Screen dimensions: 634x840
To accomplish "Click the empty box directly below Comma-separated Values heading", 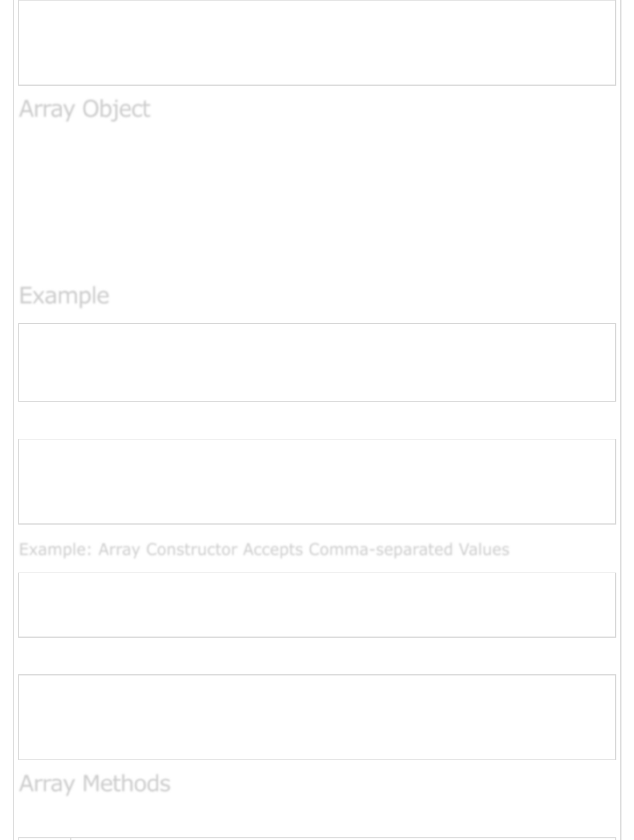I will point(317,605).
